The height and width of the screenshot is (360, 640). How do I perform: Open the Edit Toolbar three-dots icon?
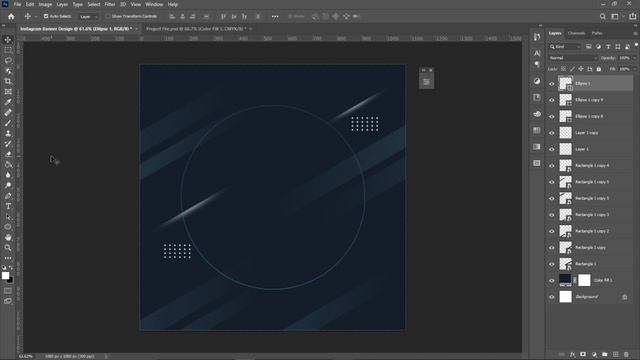(x=8, y=258)
